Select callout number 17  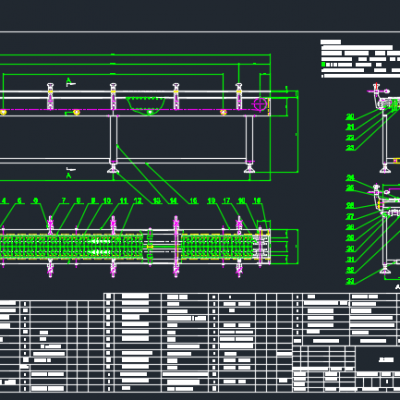(x=226, y=201)
